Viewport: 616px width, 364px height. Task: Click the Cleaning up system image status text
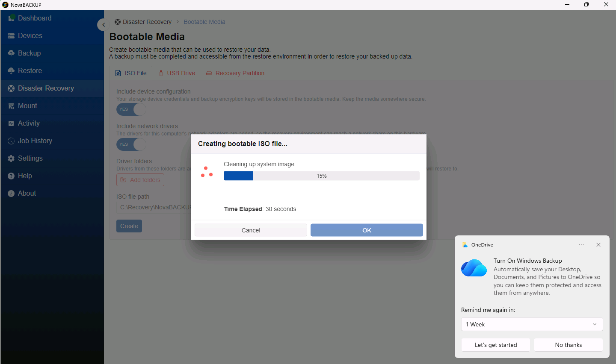click(x=261, y=164)
